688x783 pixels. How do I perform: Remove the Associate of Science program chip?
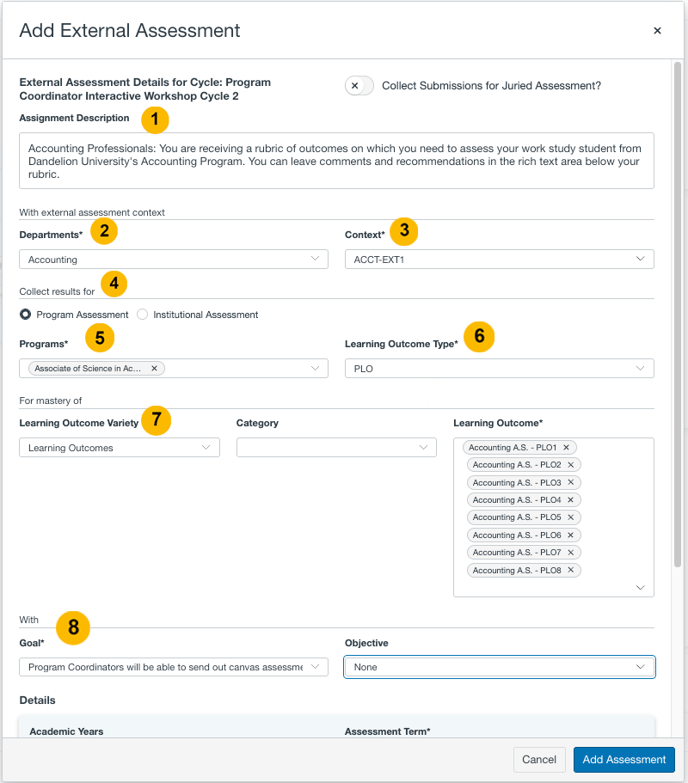tap(154, 369)
